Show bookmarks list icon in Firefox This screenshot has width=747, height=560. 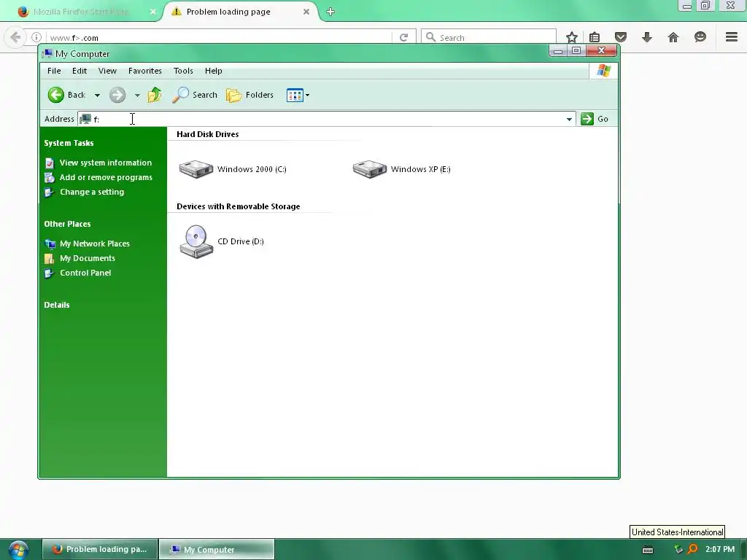click(595, 37)
